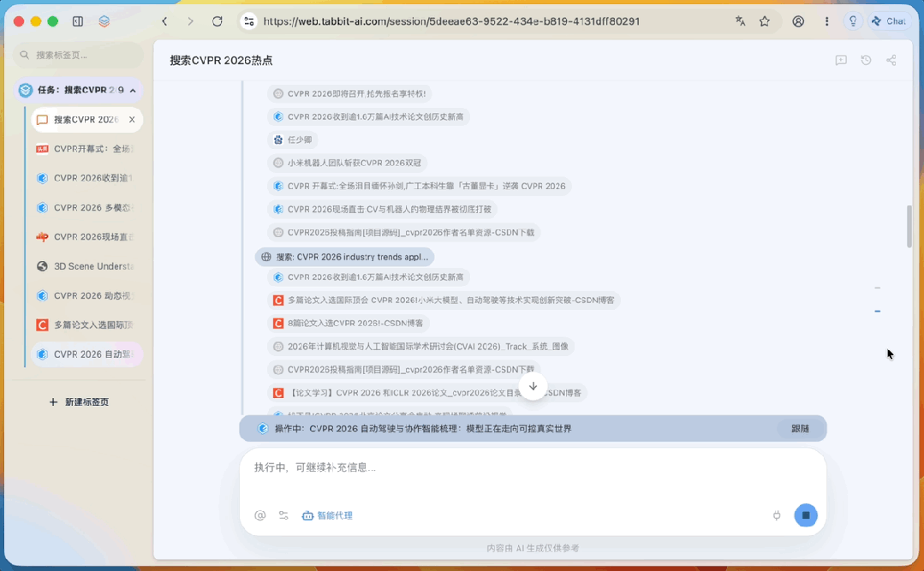Click the @ mention icon
The image size is (924, 571).
[259, 515]
